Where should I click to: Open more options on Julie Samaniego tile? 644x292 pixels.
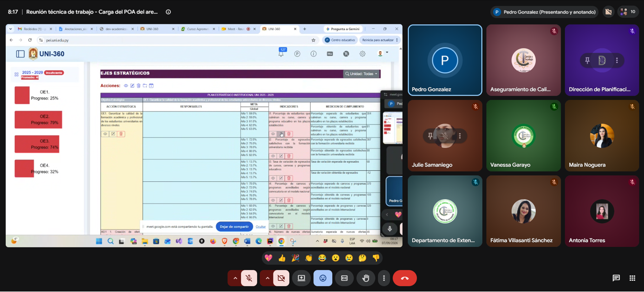pyautogui.click(x=460, y=136)
